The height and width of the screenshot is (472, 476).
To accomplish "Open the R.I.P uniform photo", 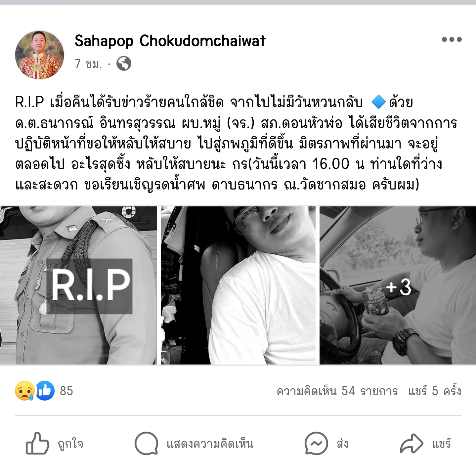I will click(x=78, y=285).
